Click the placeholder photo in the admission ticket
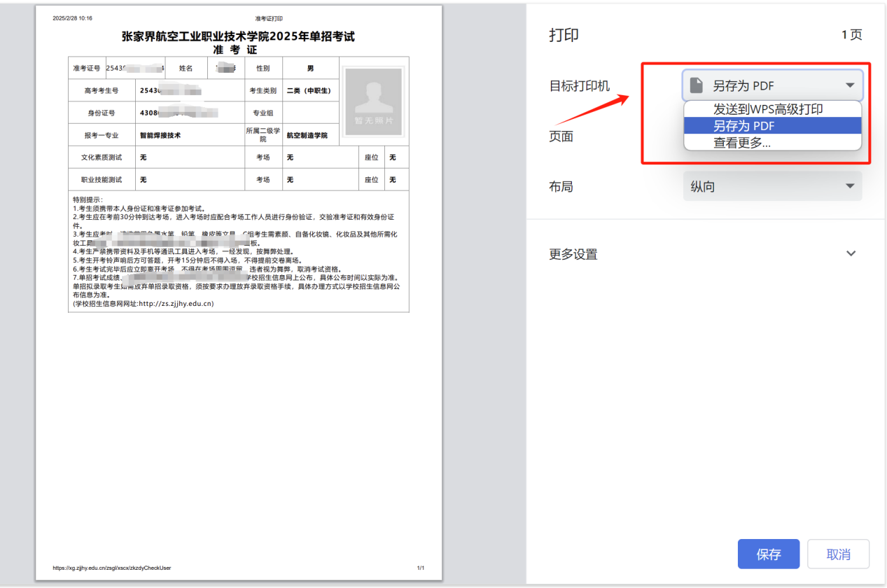This screenshot has width=887, height=588. pos(372,101)
